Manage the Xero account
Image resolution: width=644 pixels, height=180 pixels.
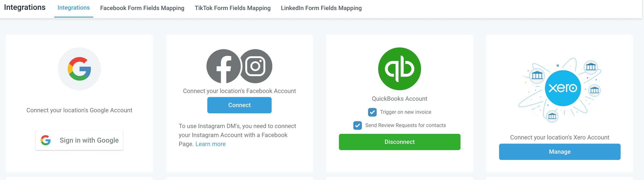click(560, 152)
